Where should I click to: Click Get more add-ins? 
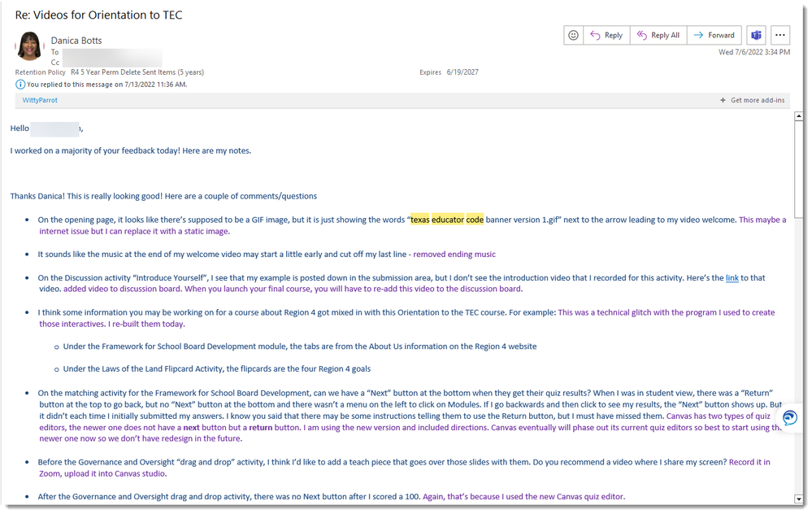click(x=758, y=100)
